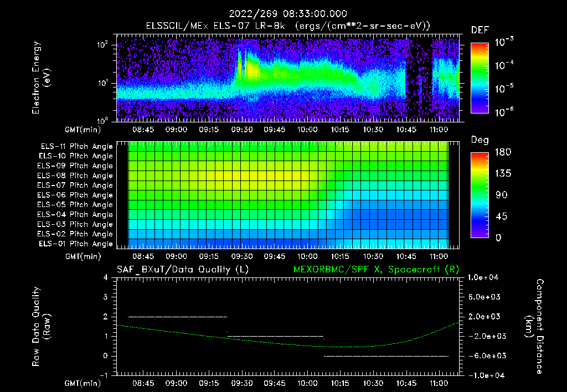The width and height of the screenshot is (567, 392).
Task: Select the 45 tick on Deg scale
Action: (502, 216)
